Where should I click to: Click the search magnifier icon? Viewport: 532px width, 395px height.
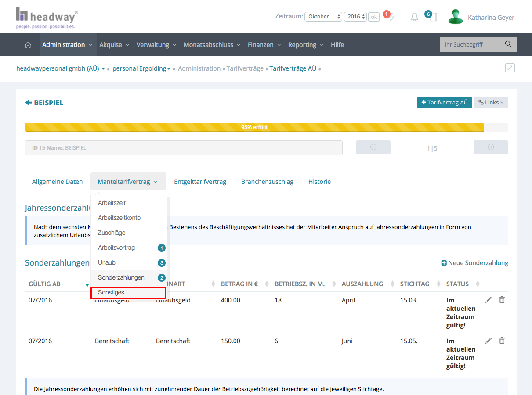(x=508, y=44)
